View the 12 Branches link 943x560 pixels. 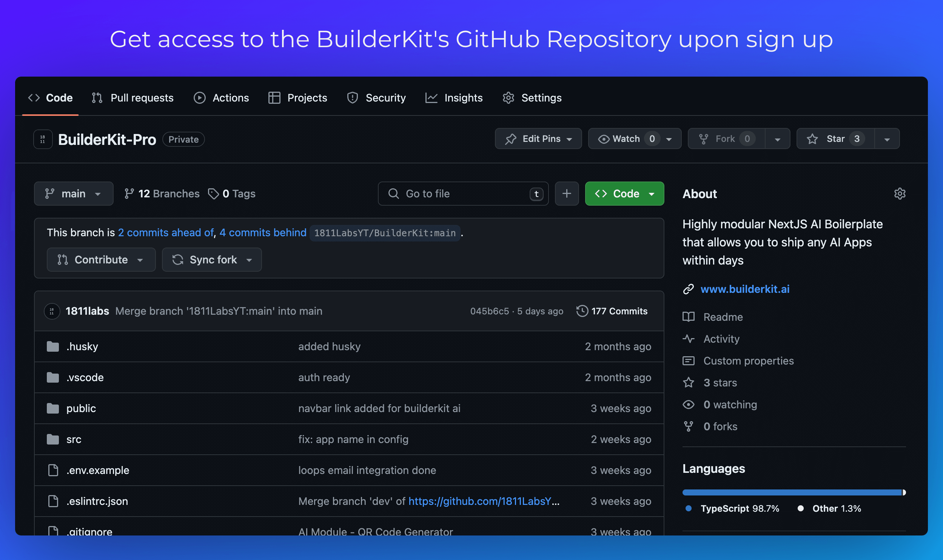tap(162, 194)
